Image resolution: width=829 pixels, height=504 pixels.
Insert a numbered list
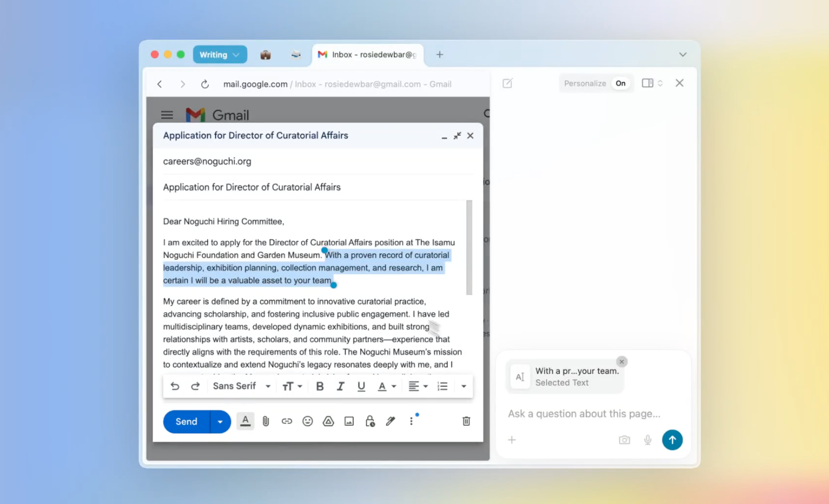(x=443, y=386)
